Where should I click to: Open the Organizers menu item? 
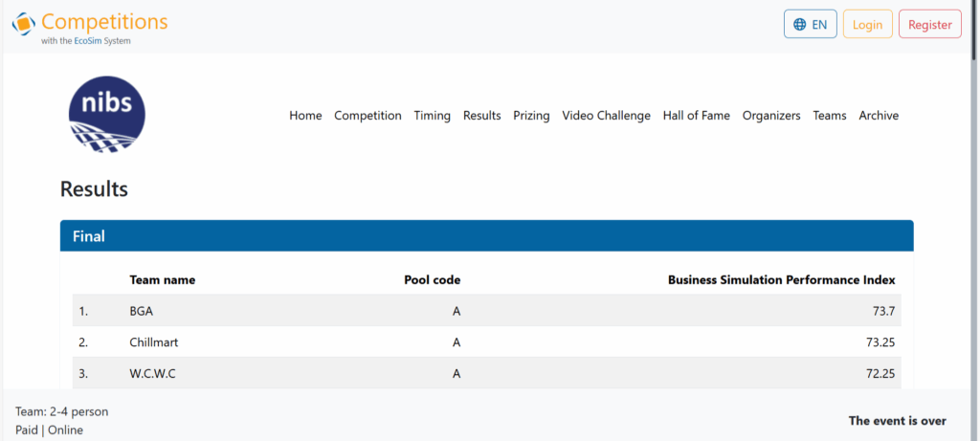click(770, 116)
